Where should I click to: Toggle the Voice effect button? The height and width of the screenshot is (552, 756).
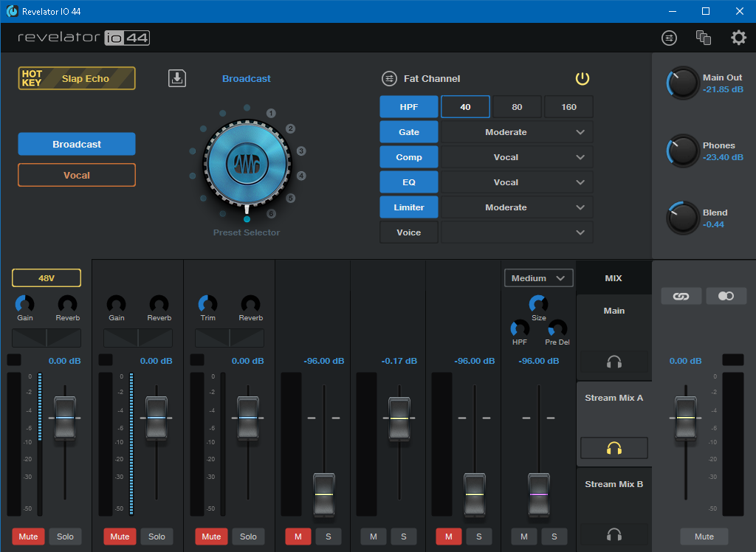click(409, 232)
